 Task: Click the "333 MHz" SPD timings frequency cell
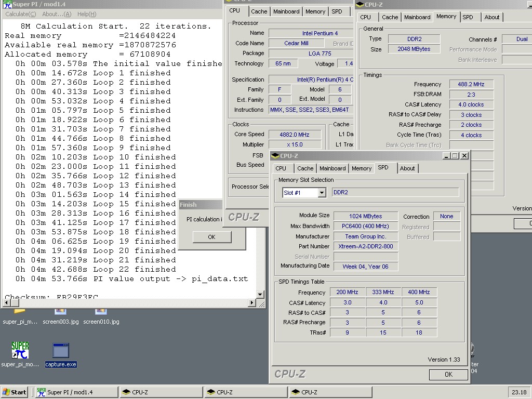pos(383,292)
